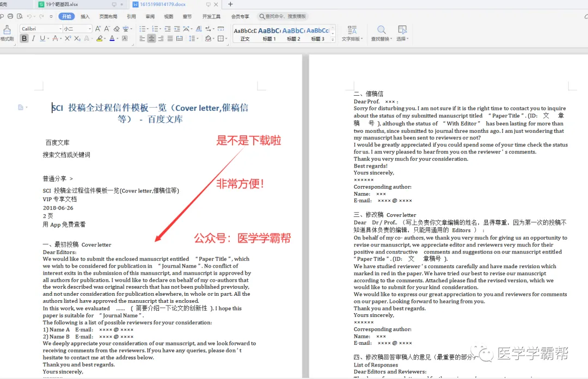Click the document title heading text
The image size is (588, 379).
tap(150, 114)
